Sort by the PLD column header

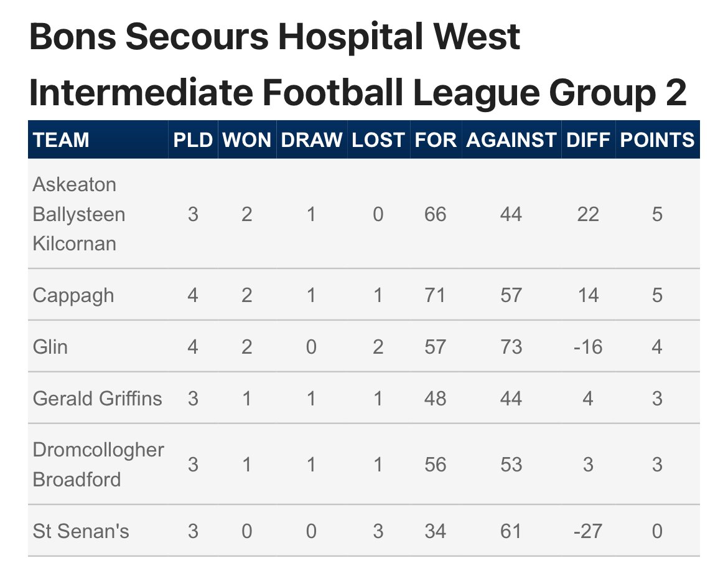(193, 140)
